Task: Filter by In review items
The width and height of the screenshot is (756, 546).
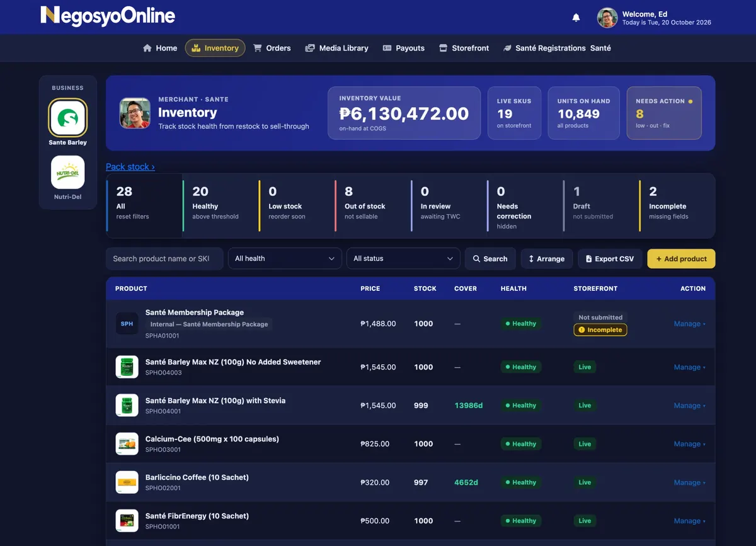Action: coord(449,205)
